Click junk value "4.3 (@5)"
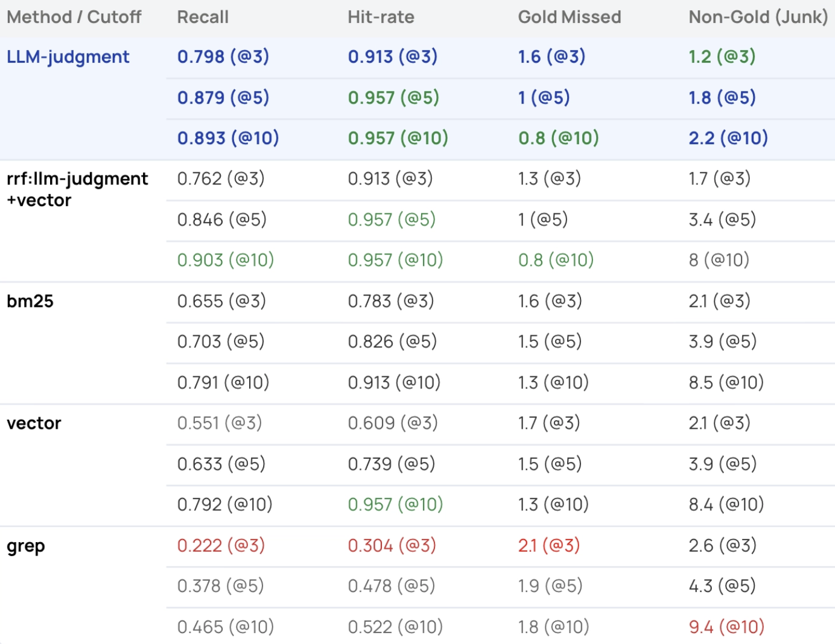 (x=722, y=586)
